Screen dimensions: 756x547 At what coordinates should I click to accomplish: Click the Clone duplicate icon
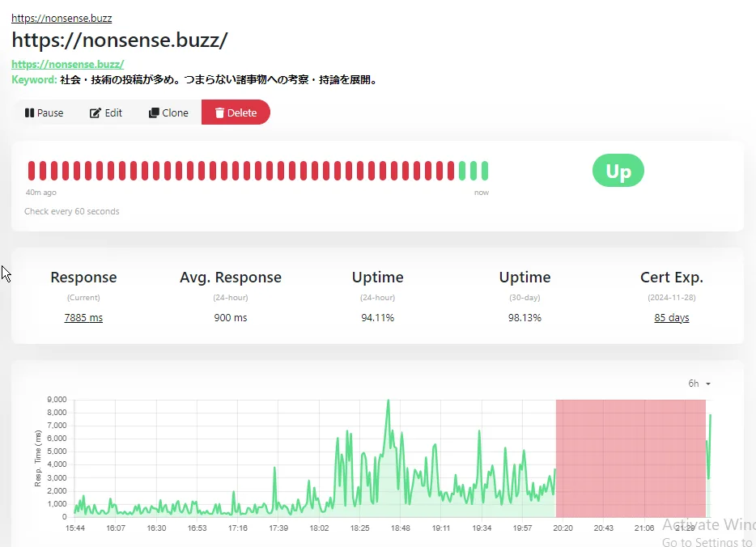coord(154,113)
